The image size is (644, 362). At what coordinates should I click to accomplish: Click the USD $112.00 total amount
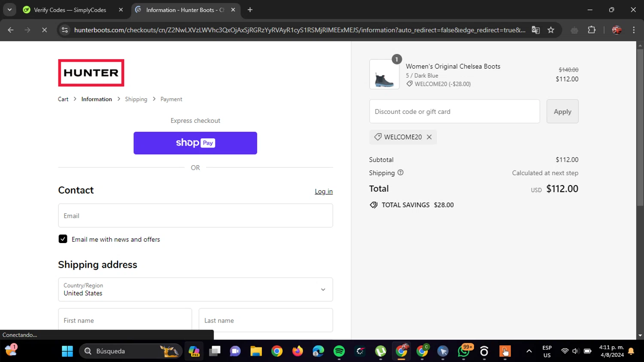click(554, 189)
